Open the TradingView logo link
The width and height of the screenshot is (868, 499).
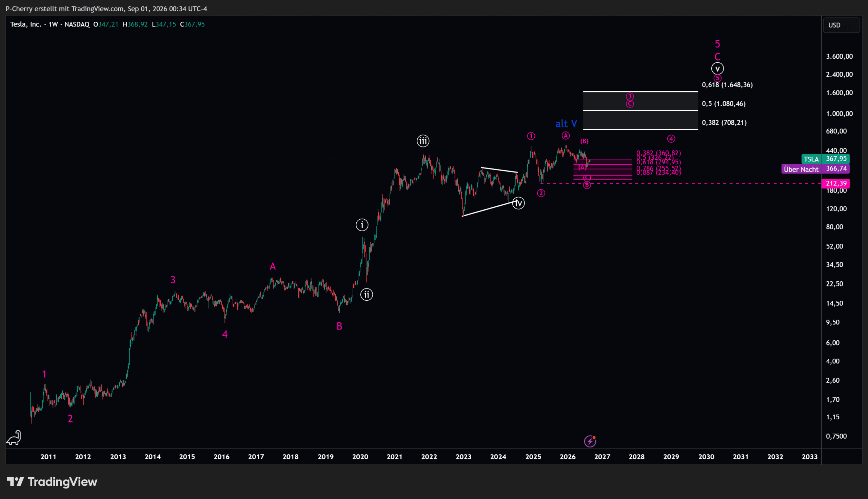click(x=52, y=481)
